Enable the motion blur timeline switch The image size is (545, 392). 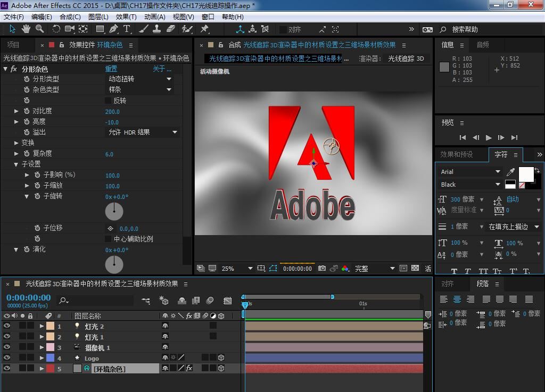(x=210, y=301)
